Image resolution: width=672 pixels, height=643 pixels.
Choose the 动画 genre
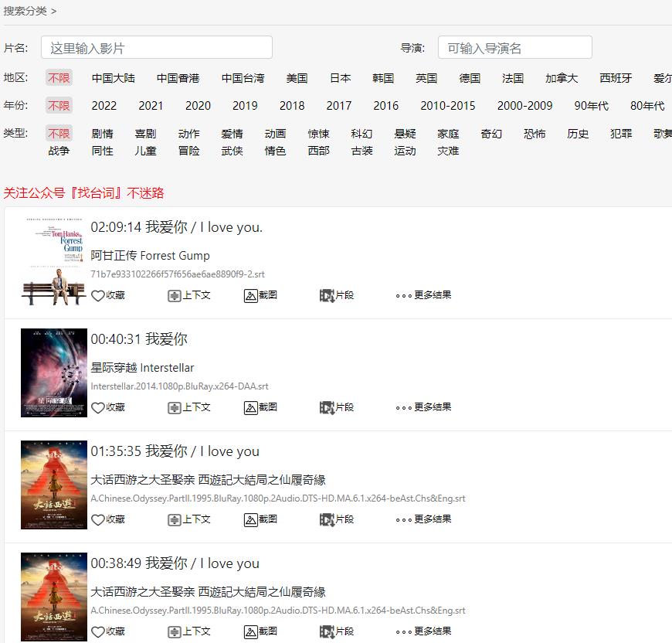(275, 134)
